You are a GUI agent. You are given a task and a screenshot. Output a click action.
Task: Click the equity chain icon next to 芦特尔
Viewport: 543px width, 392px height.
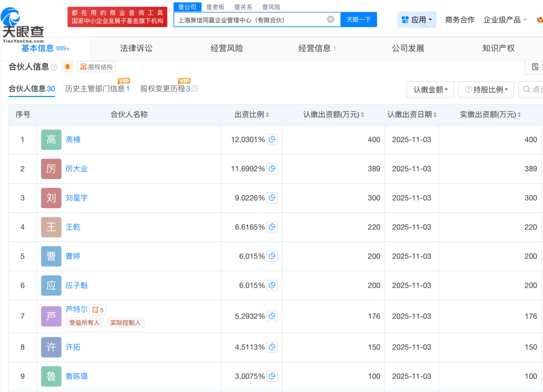tap(97, 310)
